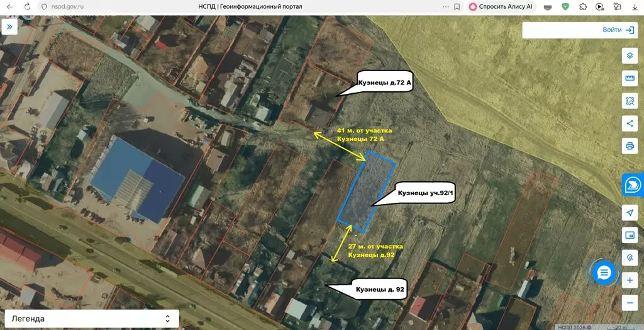Image resolution: width=644 pixels, height=330 pixels.
Task: Open the browser downloads arrow
Action: 635,6
